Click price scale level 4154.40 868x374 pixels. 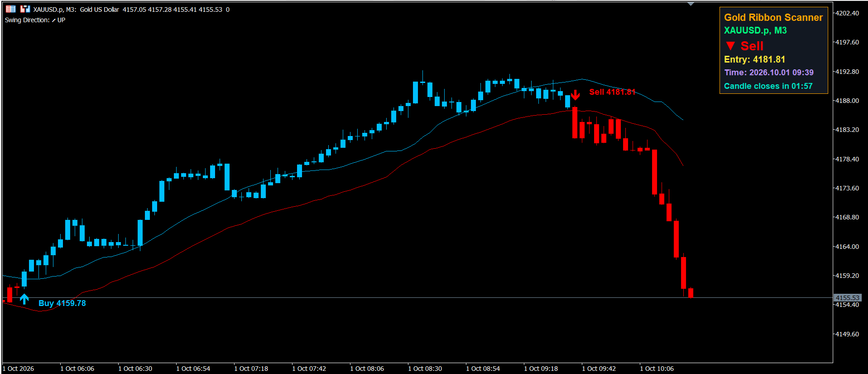(847, 305)
